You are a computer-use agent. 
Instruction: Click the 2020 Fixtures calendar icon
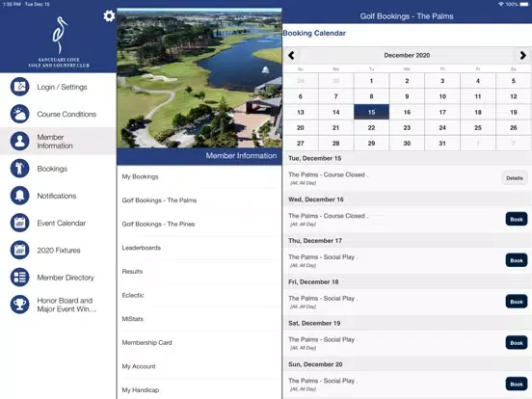click(x=19, y=250)
